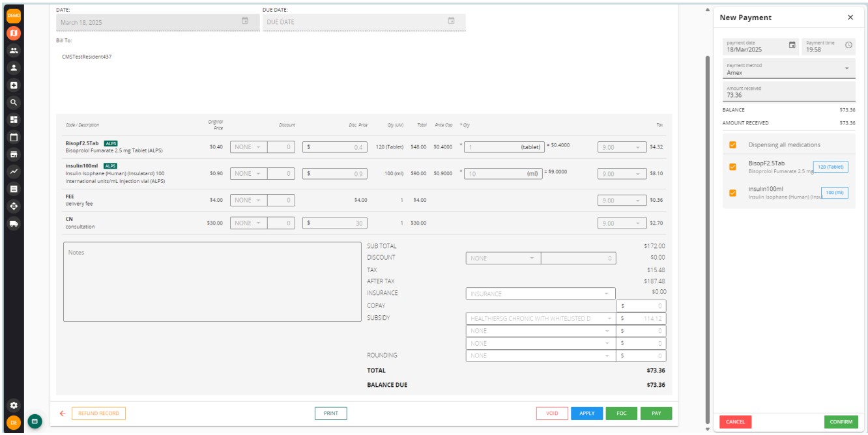The width and height of the screenshot is (868, 435).
Task: Open the insulin100ml discount type dropdown
Action: [248, 174]
